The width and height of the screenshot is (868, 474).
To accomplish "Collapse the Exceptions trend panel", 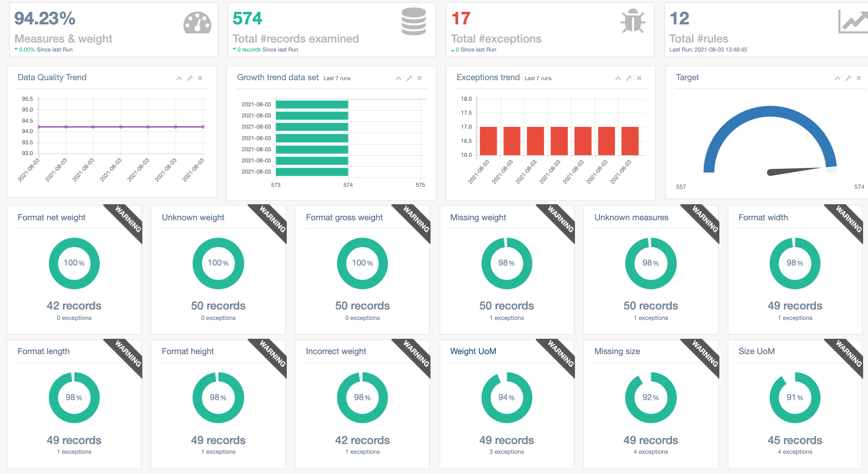I will pos(618,78).
